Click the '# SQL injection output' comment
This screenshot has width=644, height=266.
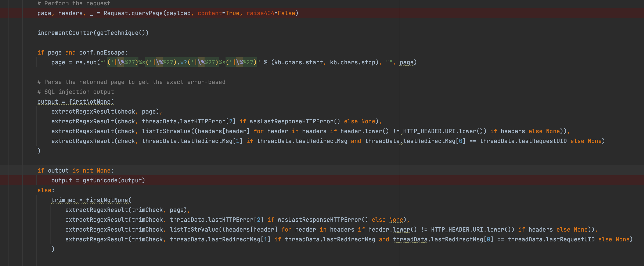point(75,92)
